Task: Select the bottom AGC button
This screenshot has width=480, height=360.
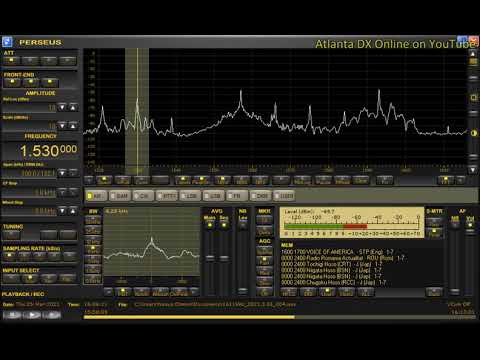Action: [264, 292]
